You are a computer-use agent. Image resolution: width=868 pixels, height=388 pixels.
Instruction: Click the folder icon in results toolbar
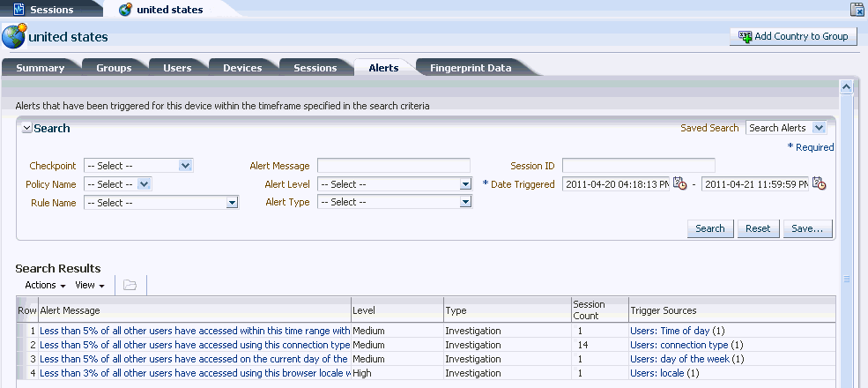[x=130, y=285]
